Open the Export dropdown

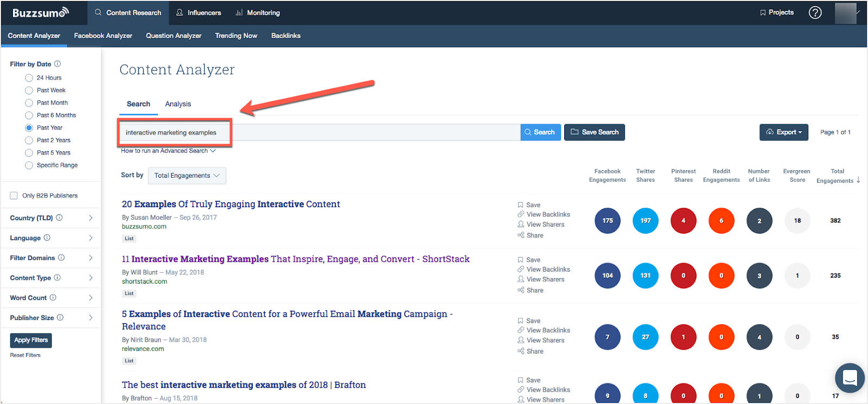click(x=783, y=132)
